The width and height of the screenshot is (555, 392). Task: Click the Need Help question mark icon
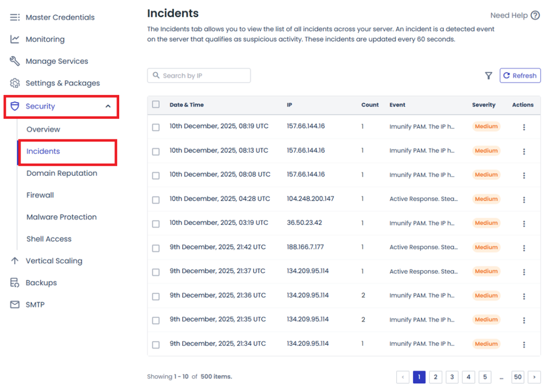click(535, 15)
